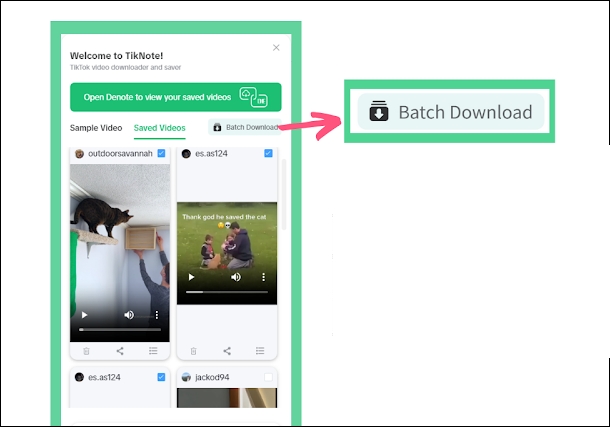
Task: Uncheck the outdoorsavannah video checkbox
Action: (x=161, y=153)
